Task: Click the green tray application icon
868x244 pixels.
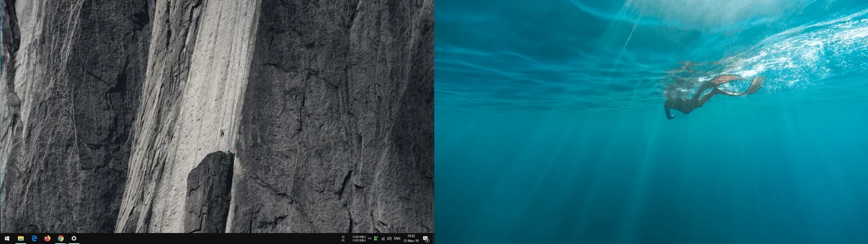Action: tap(376, 238)
